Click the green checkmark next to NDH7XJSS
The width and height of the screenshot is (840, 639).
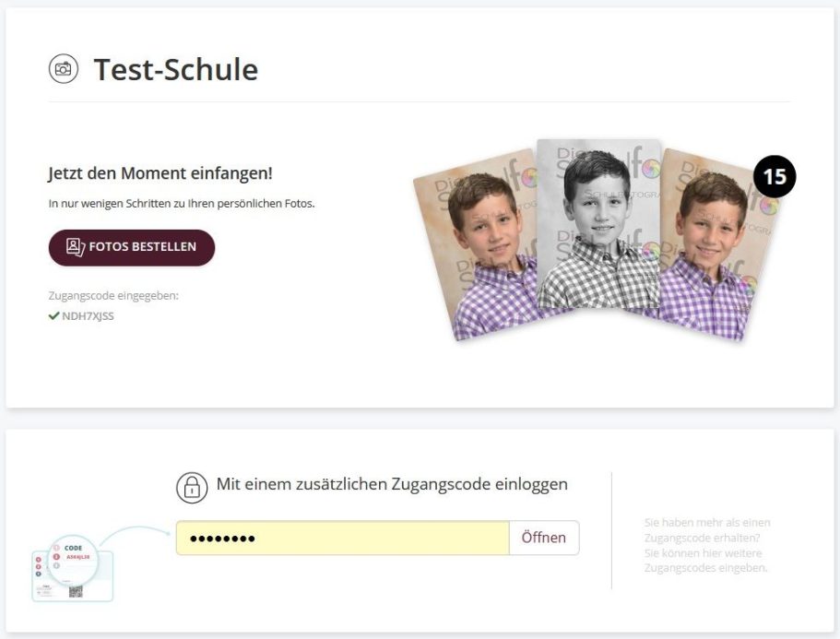(53, 316)
